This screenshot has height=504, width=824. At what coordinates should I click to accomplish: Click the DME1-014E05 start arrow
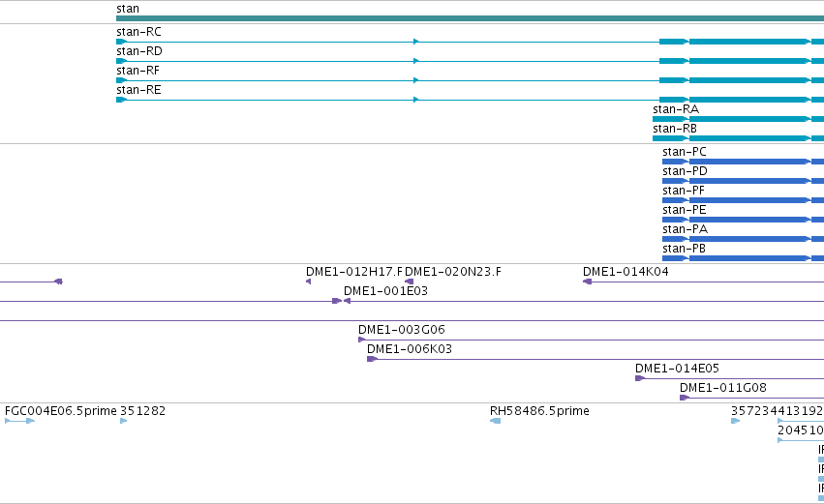[640, 378]
